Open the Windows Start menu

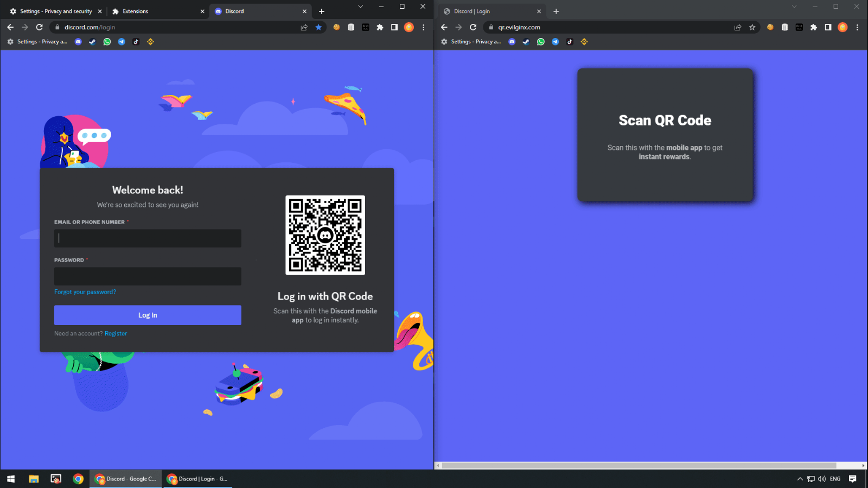pos(11,479)
